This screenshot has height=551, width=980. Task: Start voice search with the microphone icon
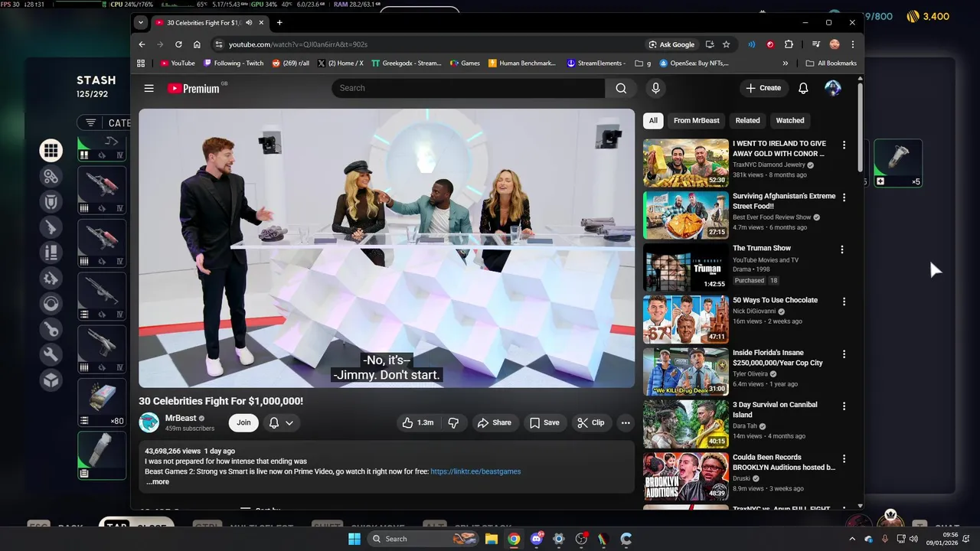(655, 88)
